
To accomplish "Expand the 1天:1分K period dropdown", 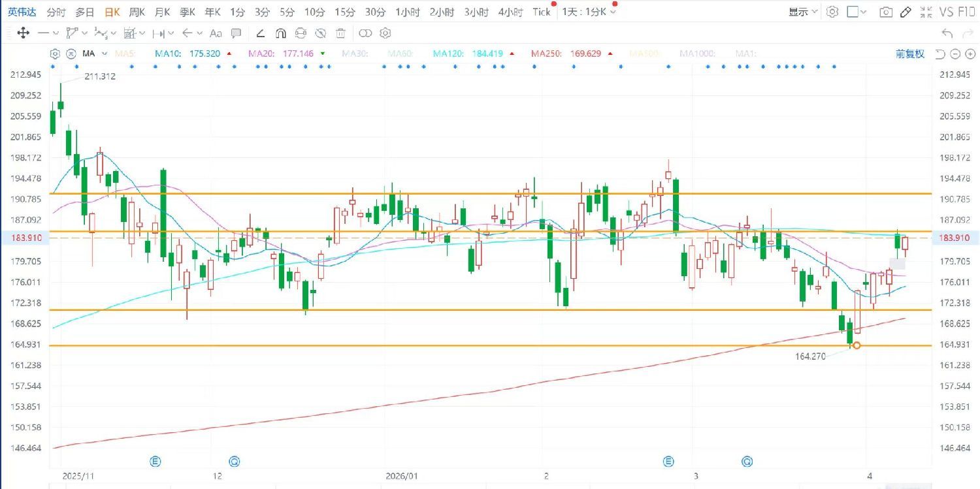I will (x=590, y=12).
